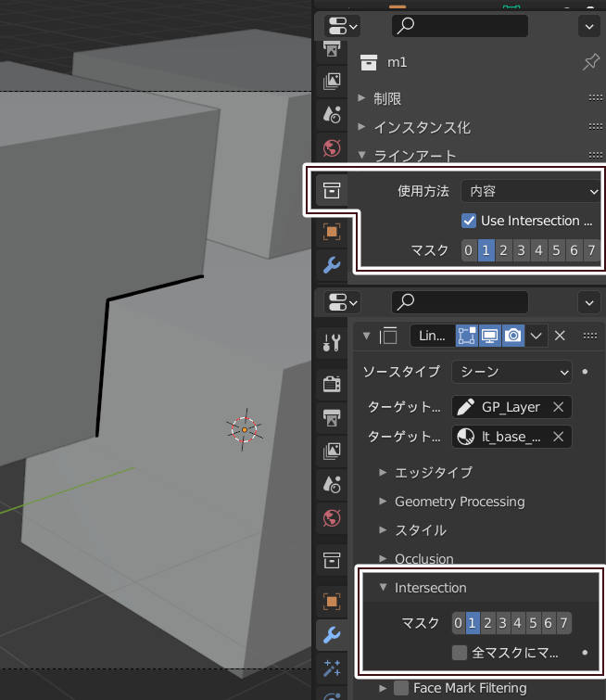Open the Line Art modifier extras dropdown arrow
Image resolution: width=606 pixels, height=700 pixels.
pos(536,336)
